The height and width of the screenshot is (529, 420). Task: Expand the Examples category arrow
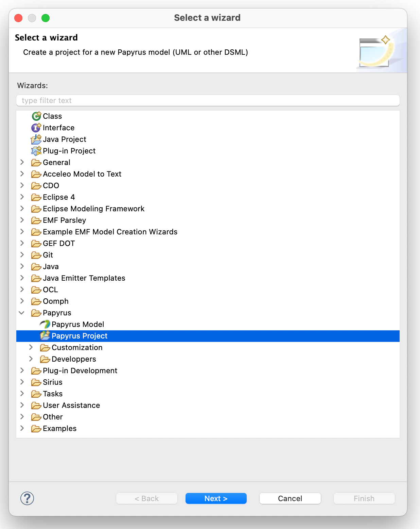coord(22,428)
